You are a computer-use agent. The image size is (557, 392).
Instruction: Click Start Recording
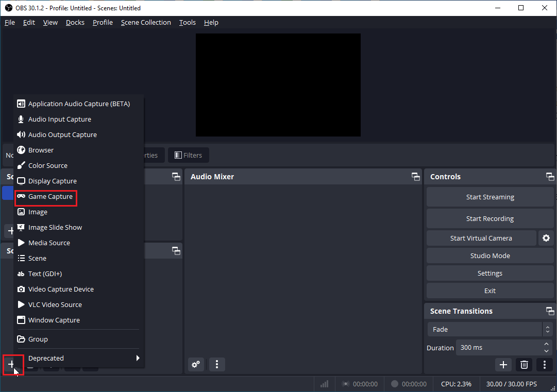coord(490,218)
